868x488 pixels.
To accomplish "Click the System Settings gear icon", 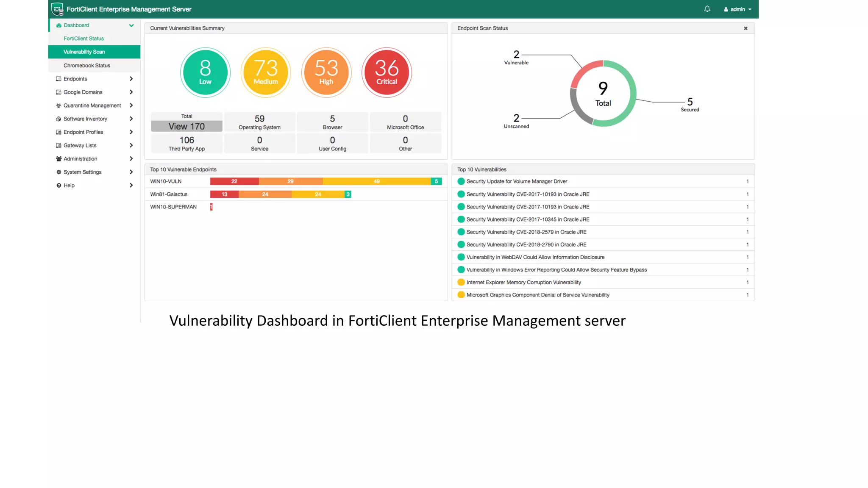I will (x=58, y=172).
